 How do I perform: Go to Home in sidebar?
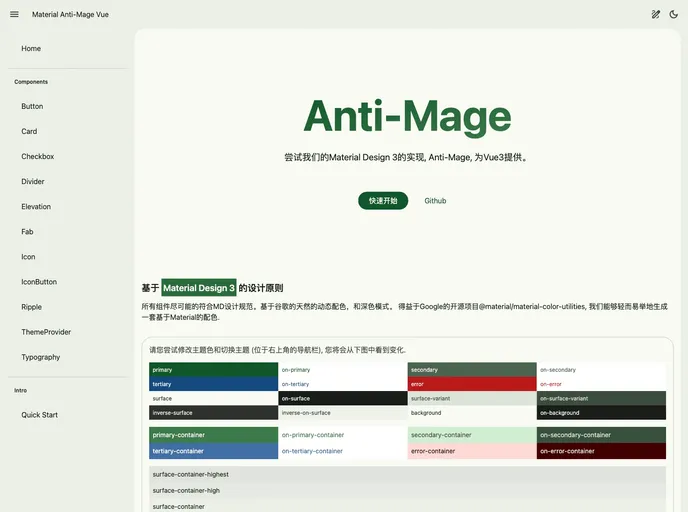coord(31,48)
